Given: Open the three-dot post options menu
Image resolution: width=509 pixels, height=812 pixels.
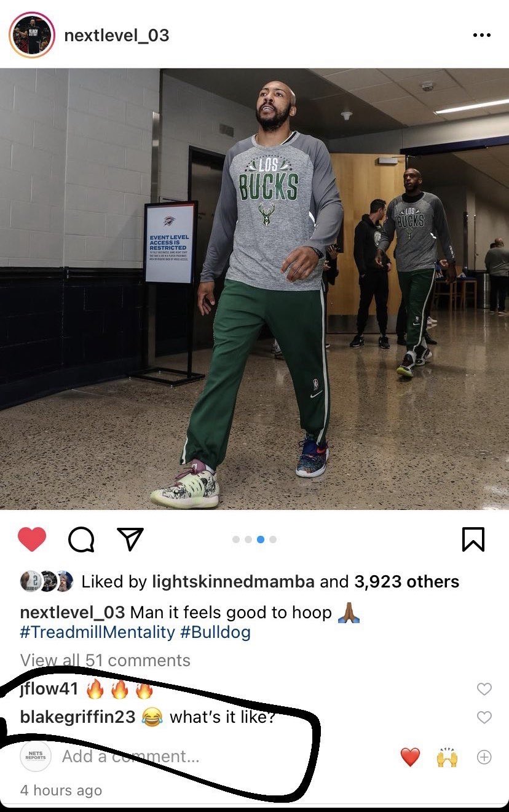Looking at the screenshot, I should click(x=482, y=35).
